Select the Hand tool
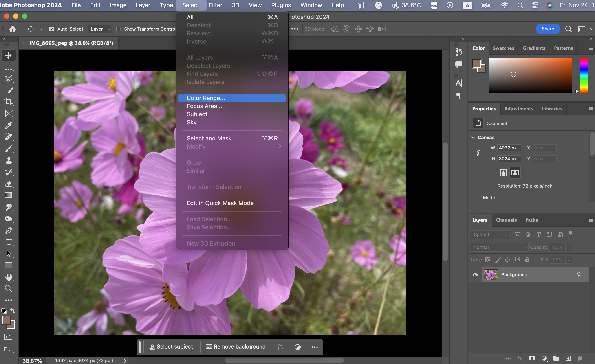595x364 pixels. point(9,277)
